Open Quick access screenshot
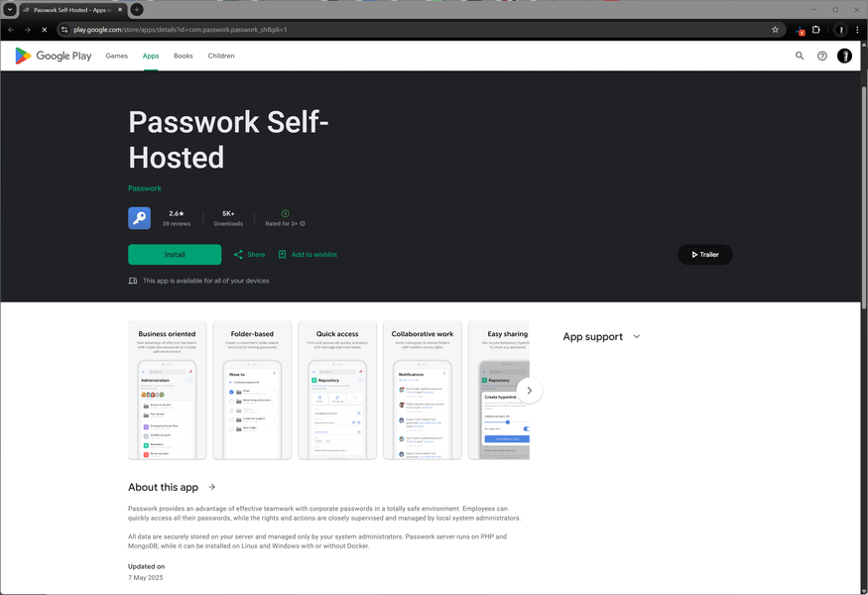Image resolution: width=868 pixels, height=595 pixels. tap(337, 390)
